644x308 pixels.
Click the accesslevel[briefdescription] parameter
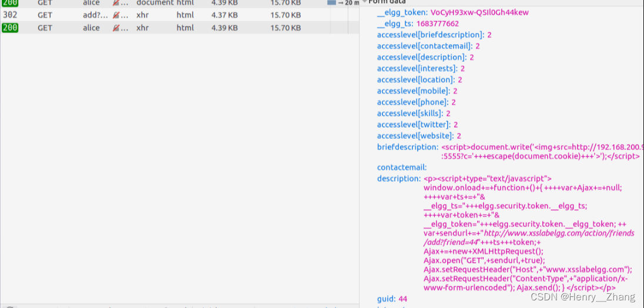(x=431, y=35)
